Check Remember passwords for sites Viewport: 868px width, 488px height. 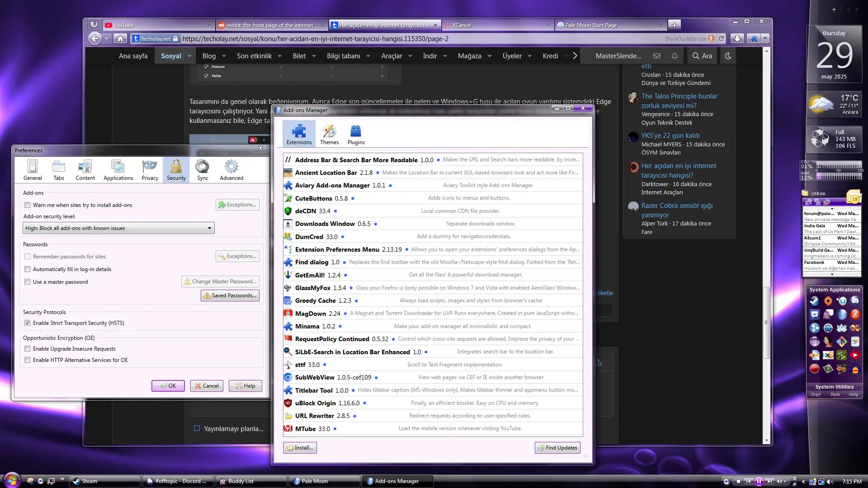click(x=28, y=257)
